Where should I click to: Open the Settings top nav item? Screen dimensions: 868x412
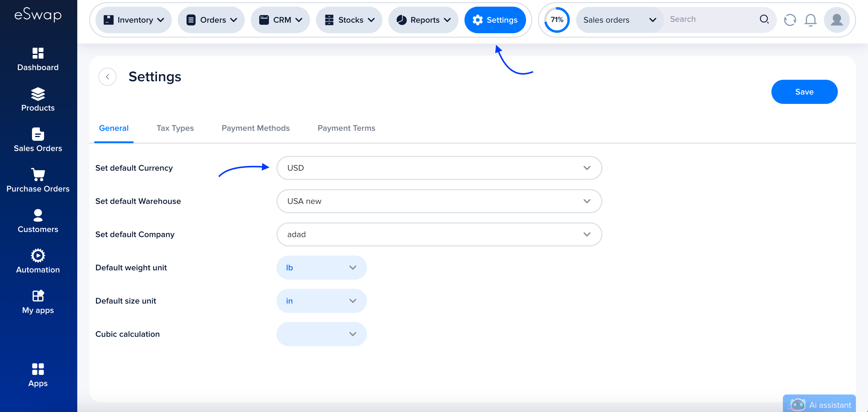pos(495,20)
